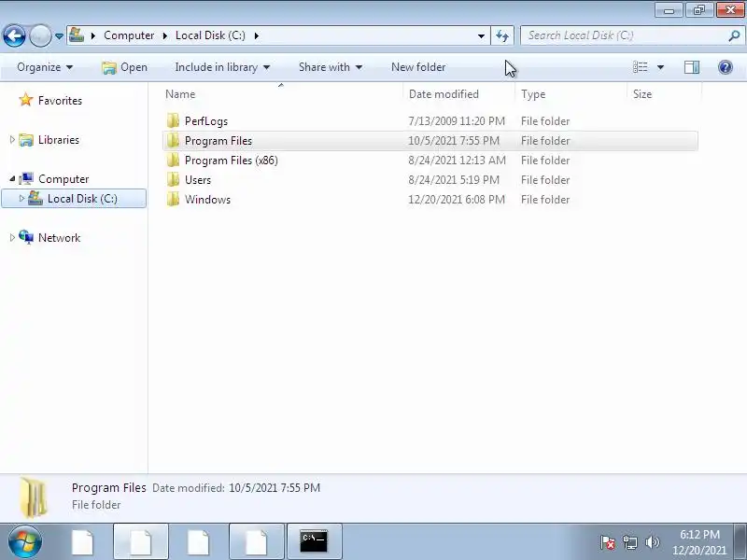747x560 pixels.
Task: Select Favorites in the navigation pane
Action: pos(60,101)
